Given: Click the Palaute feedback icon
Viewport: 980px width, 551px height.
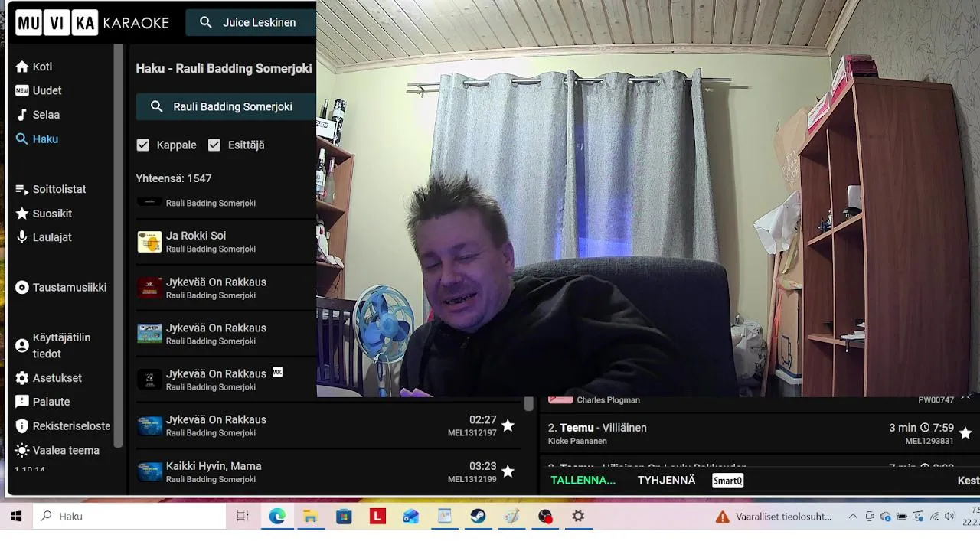Looking at the screenshot, I should click(x=22, y=402).
